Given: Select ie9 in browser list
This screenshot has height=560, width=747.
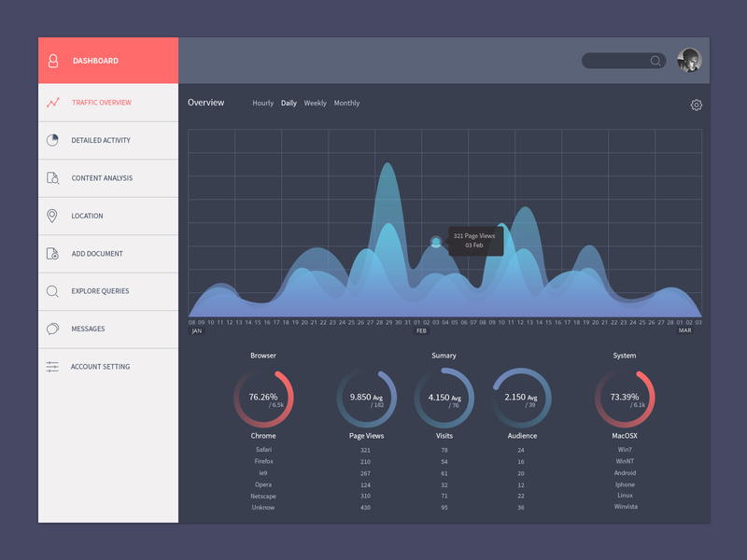Looking at the screenshot, I should point(263,473).
